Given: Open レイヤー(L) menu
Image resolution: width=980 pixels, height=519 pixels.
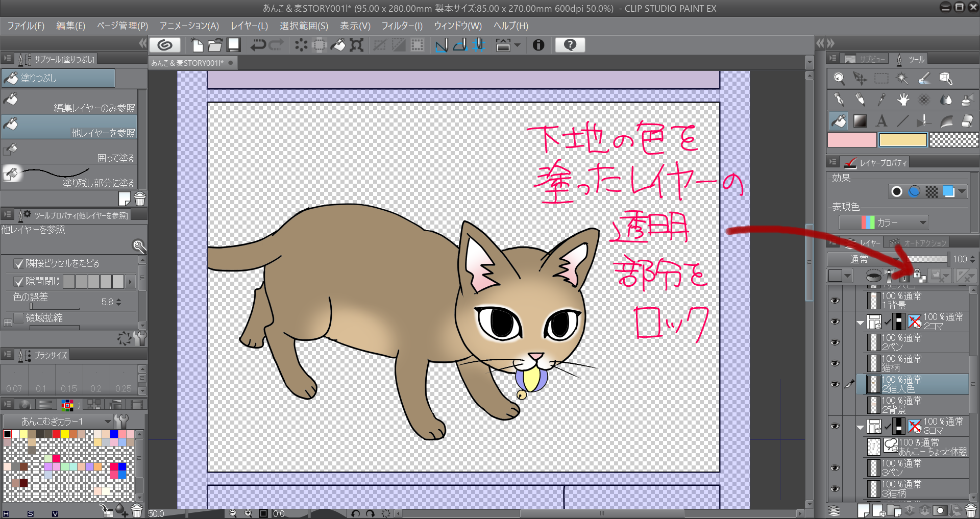Looking at the screenshot, I should click(249, 26).
